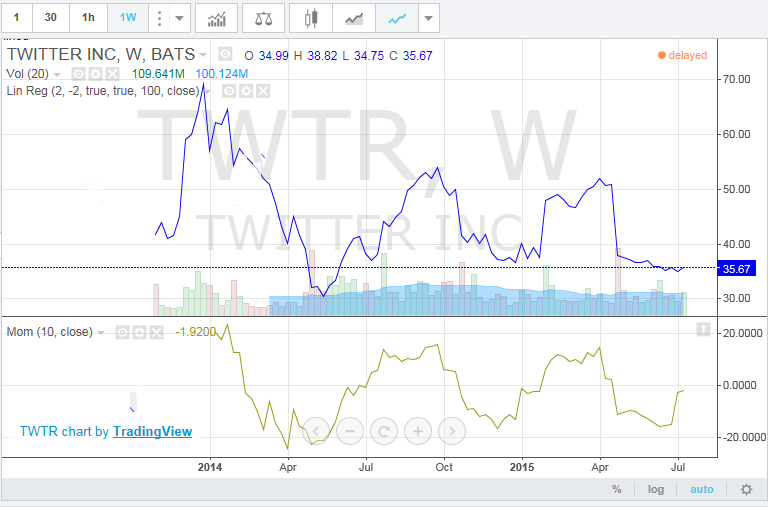Open the Vol (20) indicator dropdown
768x507 pixels.
click(x=57, y=74)
